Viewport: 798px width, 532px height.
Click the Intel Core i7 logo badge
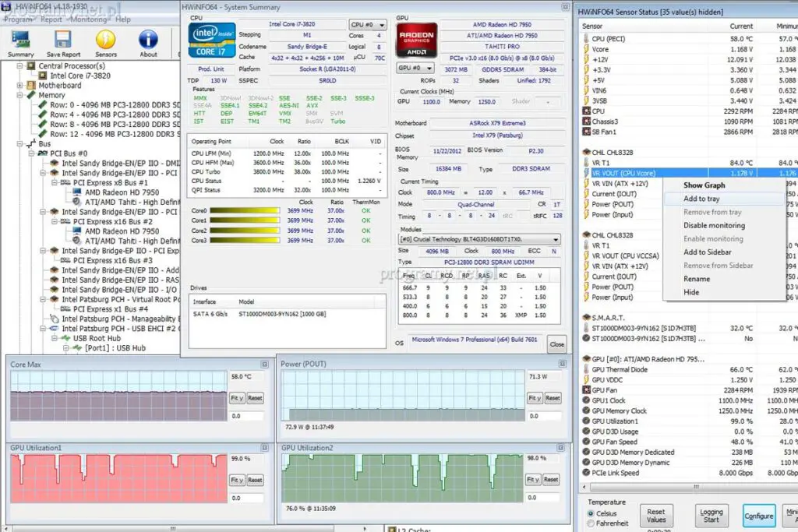point(212,41)
